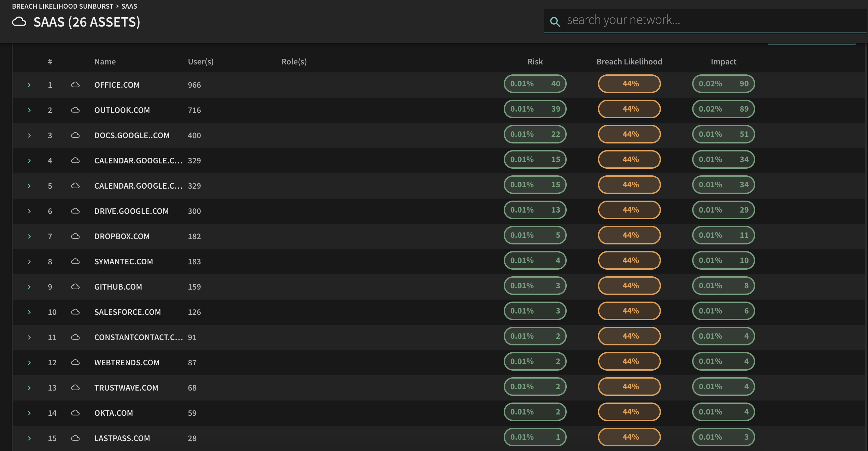This screenshot has height=451, width=868.
Task: Click the cloud icon for SYMANTEC.COM
Action: coord(75,261)
